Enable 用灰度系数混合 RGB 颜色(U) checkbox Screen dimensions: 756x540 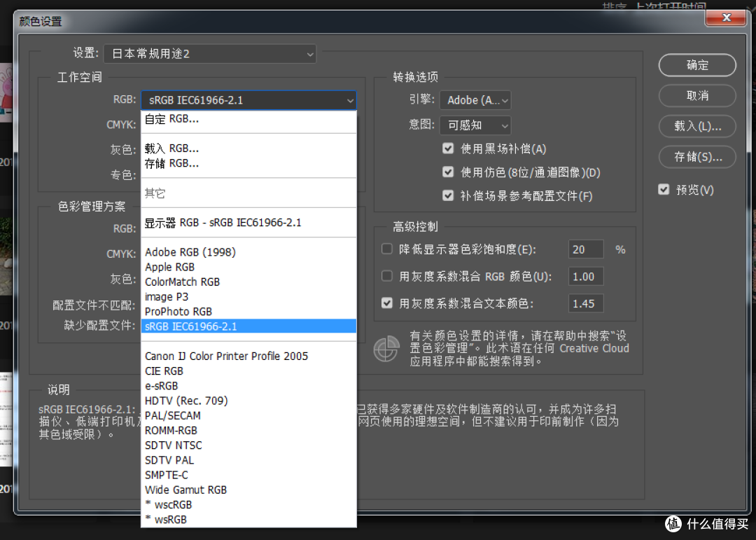(386, 276)
